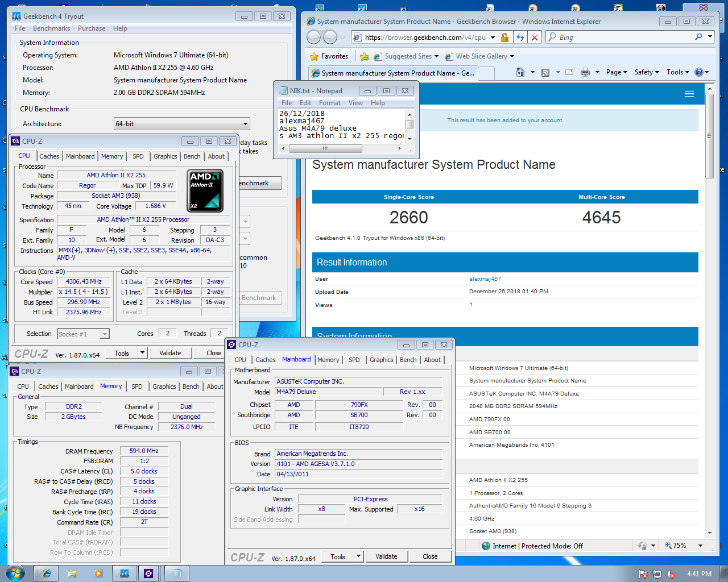Click Validate in CPU-Z Mainboard window
The width and height of the screenshot is (728, 582).
point(386,556)
